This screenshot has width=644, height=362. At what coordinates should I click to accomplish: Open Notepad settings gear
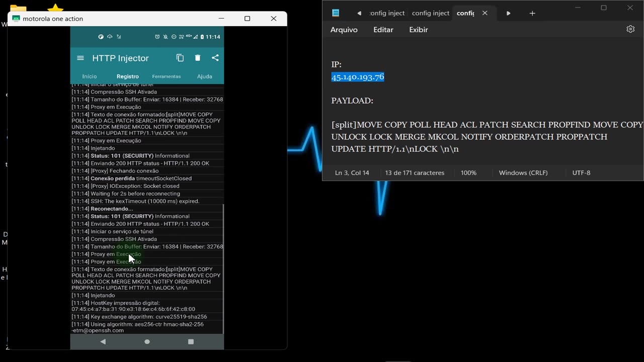click(630, 29)
